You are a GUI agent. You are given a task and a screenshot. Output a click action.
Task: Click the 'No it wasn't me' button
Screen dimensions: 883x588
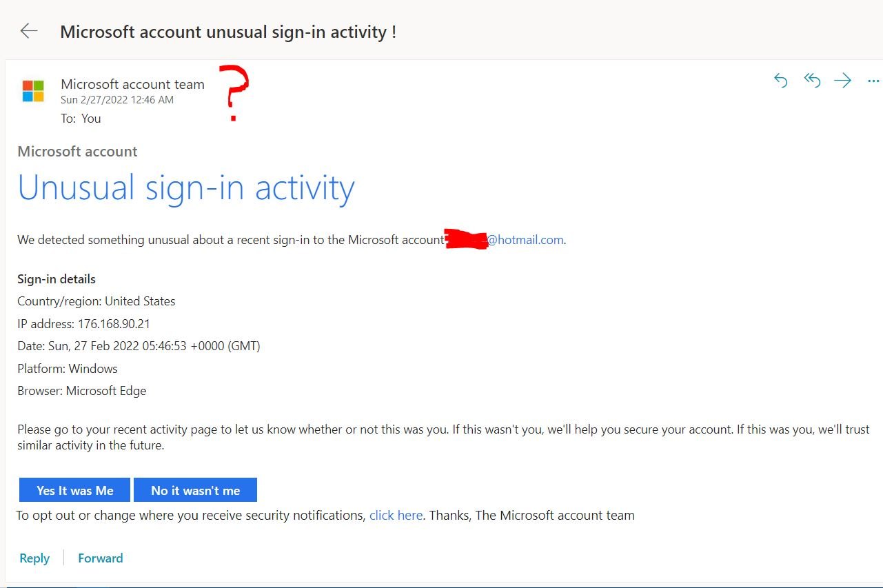pos(195,490)
